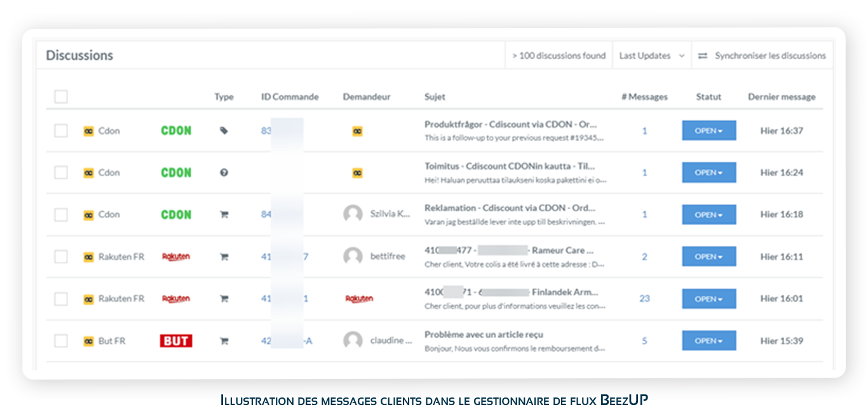Click the tag type icon in the Produktfrågor row

click(x=224, y=130)
